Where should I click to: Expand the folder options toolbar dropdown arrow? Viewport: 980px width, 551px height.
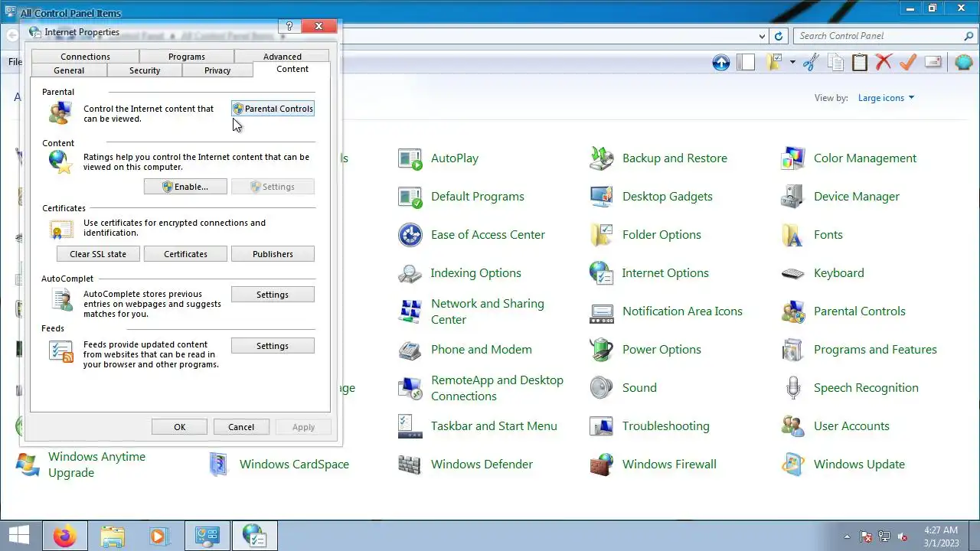pyautogui.click(x=792, y=63)
